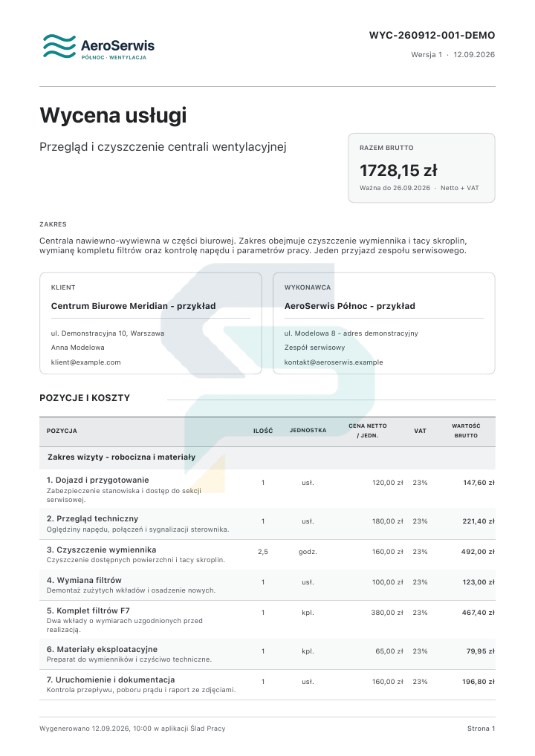The height and width of the screenshot is (756, 535).
Task: Click gross value 123,00 zł
Action: click(x=479, y=582)
